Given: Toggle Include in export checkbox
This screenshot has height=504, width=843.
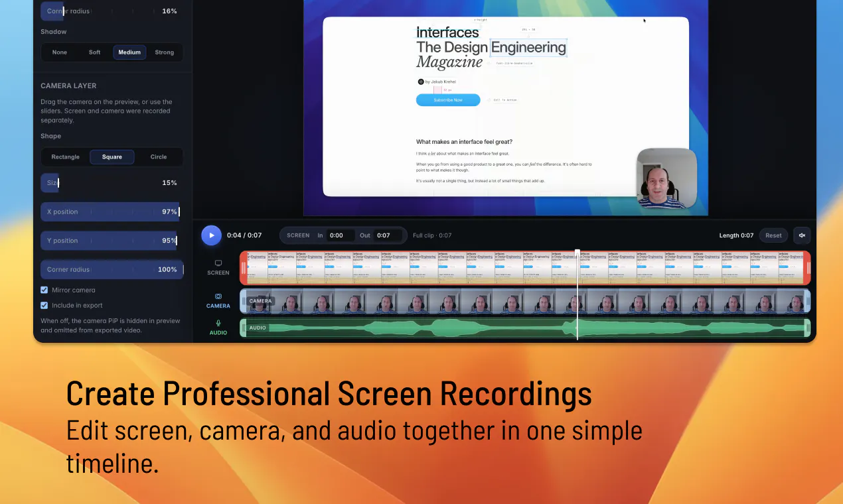Looking at the screenshot, I should pos(44,306).
